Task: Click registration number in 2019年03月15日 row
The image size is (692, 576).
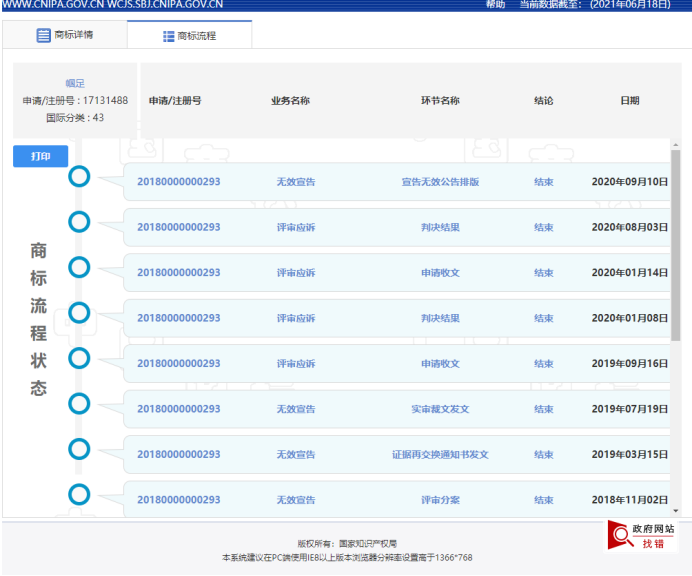Action: pyautogui.click(x=179, y=455)
